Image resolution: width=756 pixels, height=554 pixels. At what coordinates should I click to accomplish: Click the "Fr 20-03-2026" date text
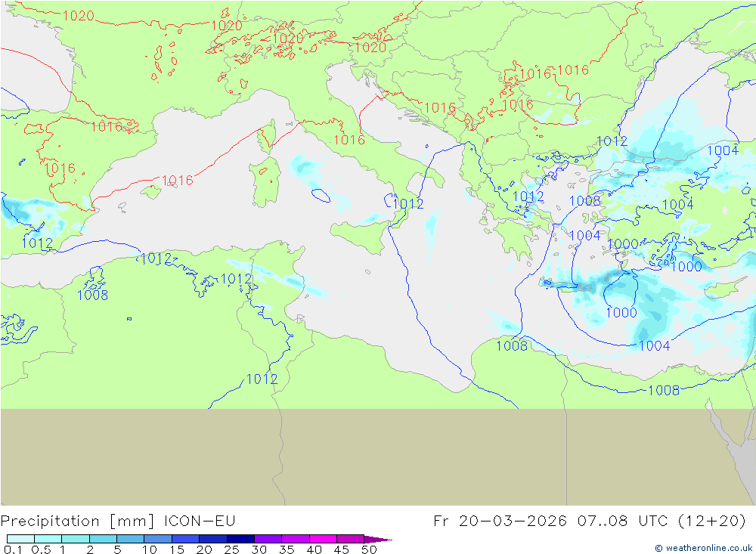click(x=500, y=522)
